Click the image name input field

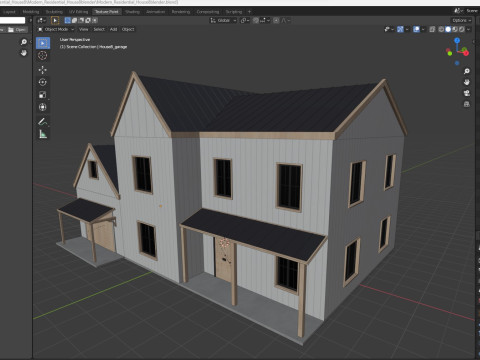click(12, 20)
